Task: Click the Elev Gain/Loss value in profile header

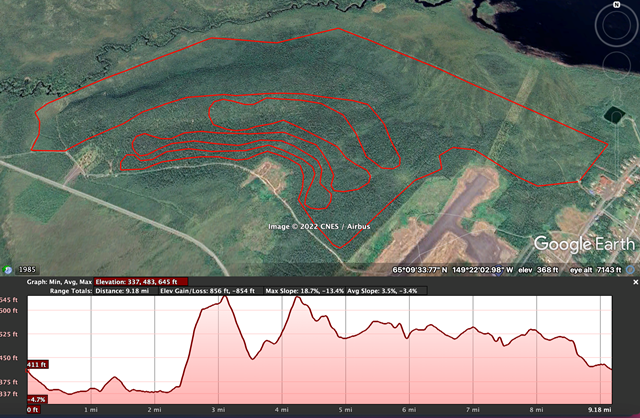Action: pos(210,291)
